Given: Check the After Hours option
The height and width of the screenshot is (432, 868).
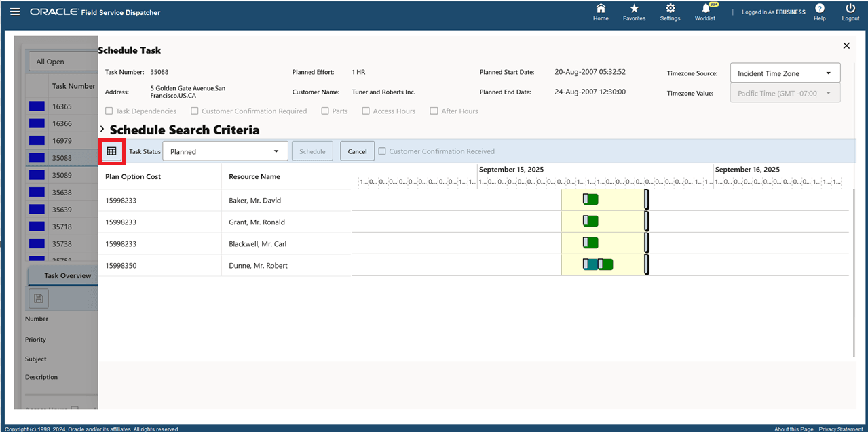Looking at the screenshot, I should (434, 111).
